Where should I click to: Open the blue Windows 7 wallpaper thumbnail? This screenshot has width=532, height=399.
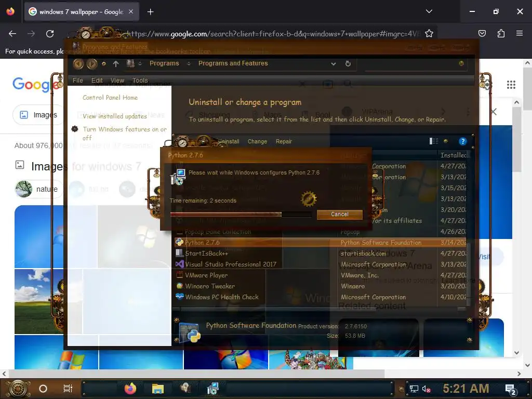click(x=38, y=237)
